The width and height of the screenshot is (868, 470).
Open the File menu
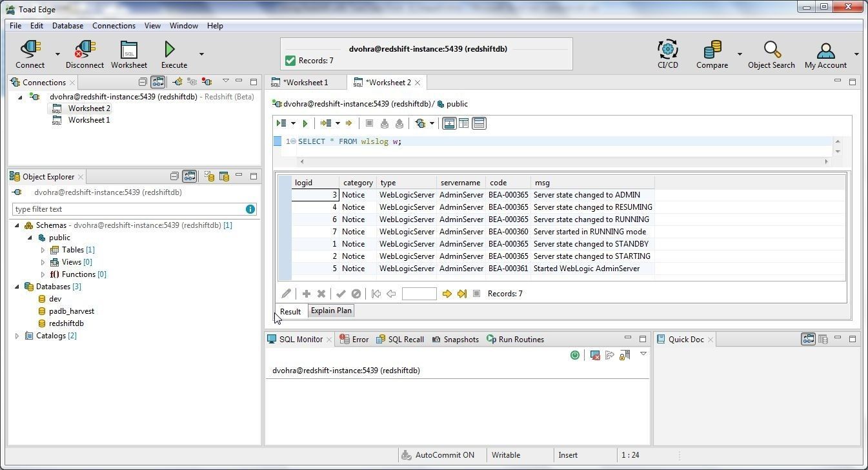(x=15, y=26)
